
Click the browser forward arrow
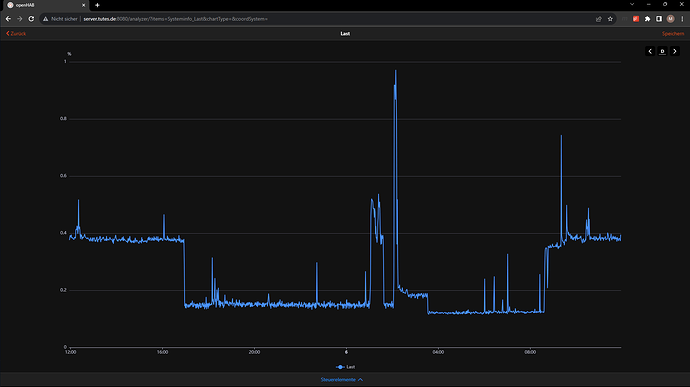tap(19, 19)
